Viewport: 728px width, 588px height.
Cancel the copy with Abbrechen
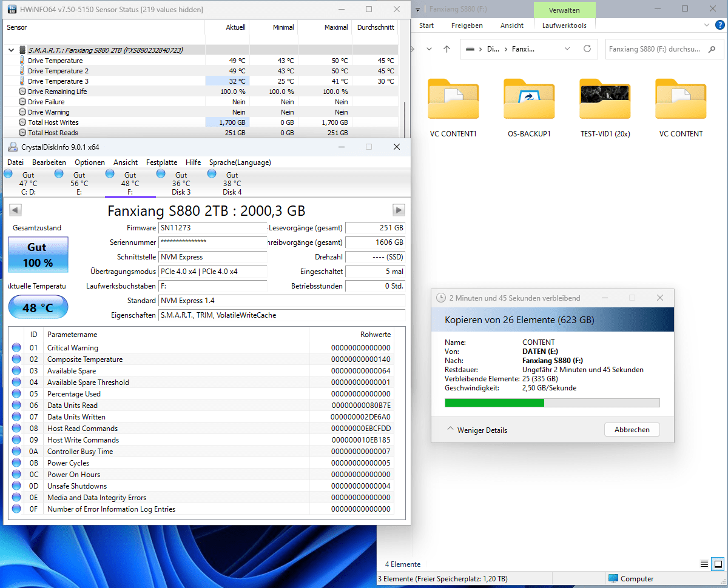click(632, 430)
